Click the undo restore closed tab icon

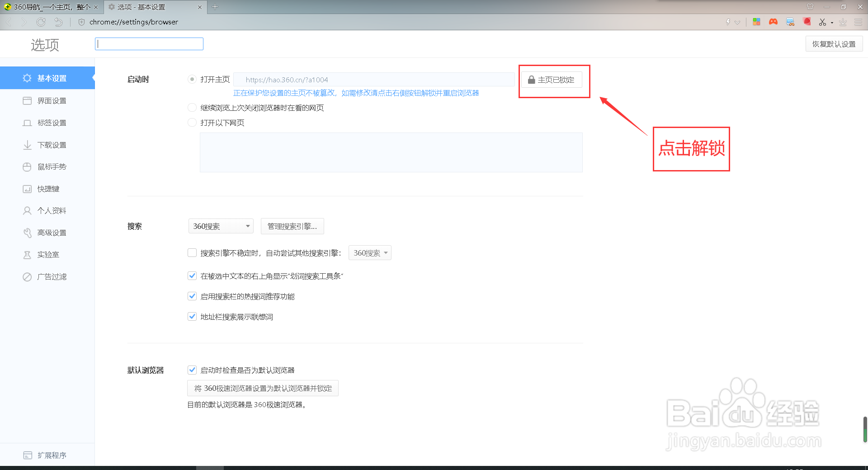point(58,22)
